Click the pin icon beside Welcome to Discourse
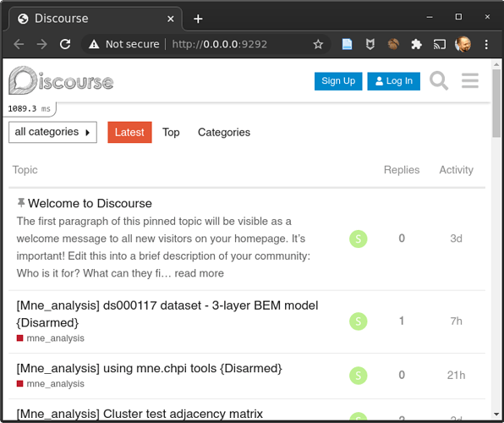 tap(21, 203)
